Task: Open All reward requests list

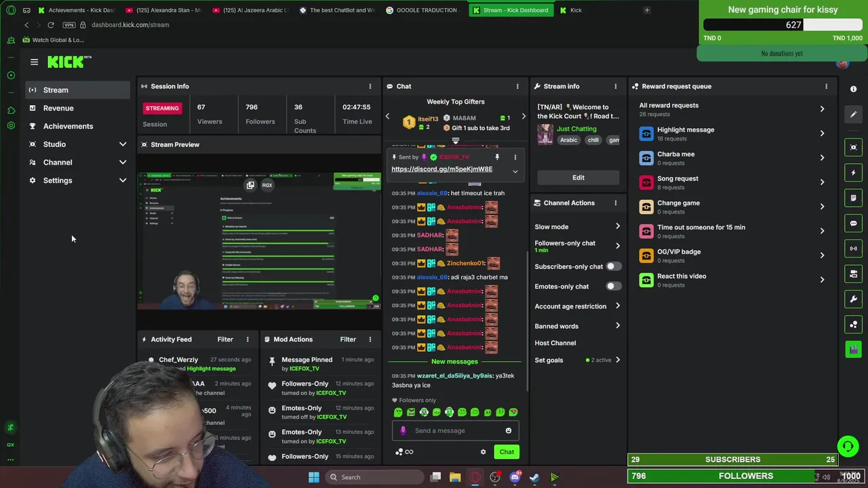Action: [x=734, y=109]
